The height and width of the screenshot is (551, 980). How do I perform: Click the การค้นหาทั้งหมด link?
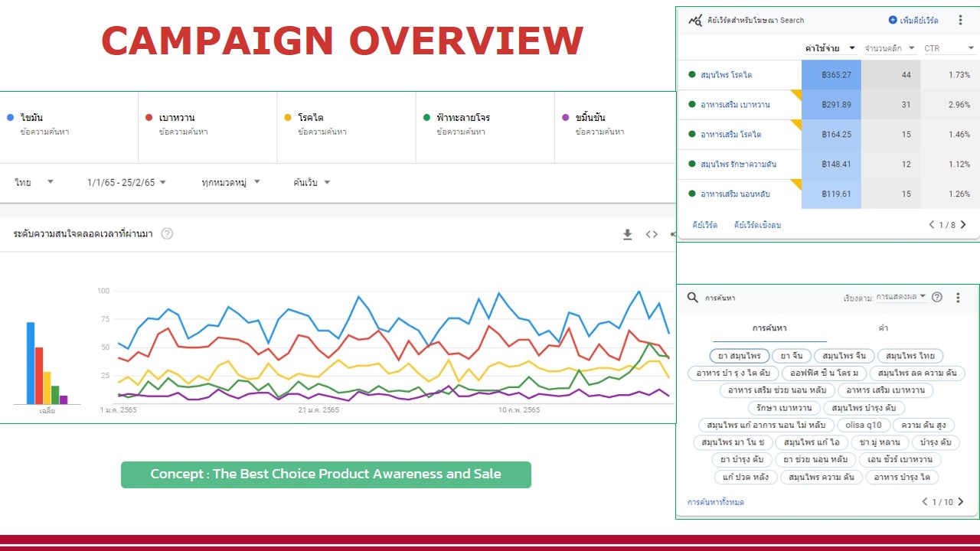[715, 503]
